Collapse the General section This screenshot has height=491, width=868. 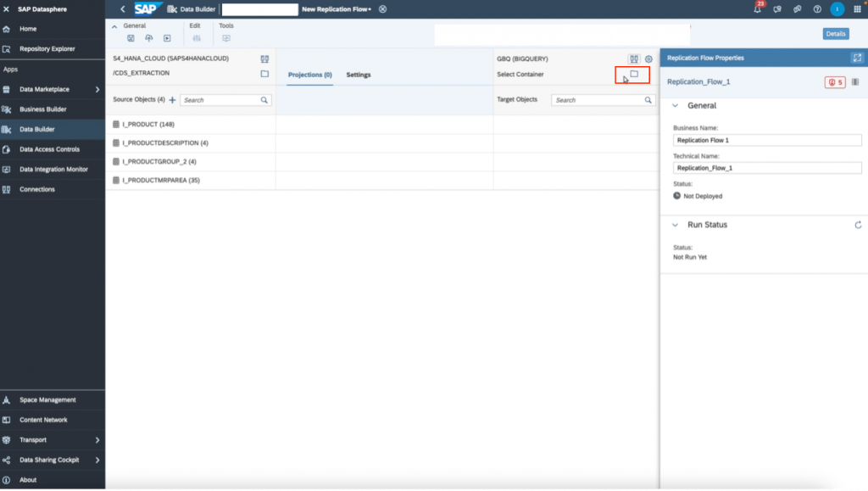click(x=675, y=106)
